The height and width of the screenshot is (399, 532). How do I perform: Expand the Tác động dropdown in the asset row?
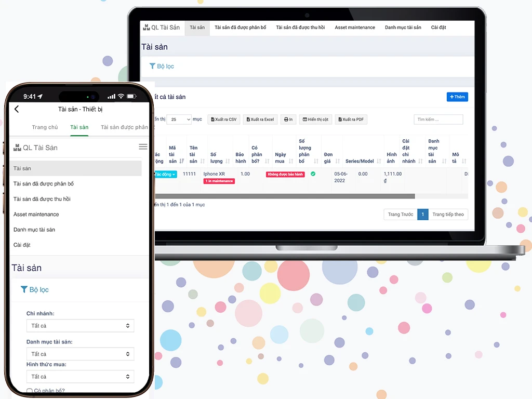point(166,175)
